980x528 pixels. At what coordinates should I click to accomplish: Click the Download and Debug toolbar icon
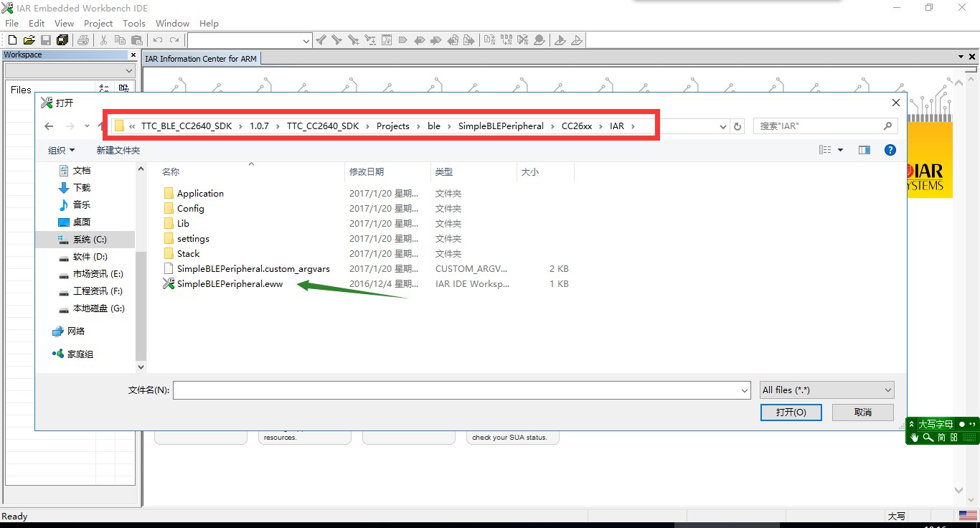pos(560,40)
